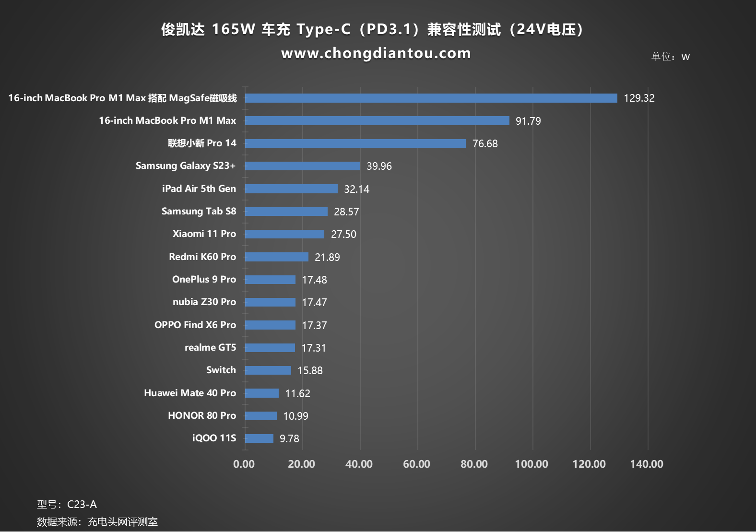
Task: Click the OPPO Find X6 Pro bar
Action: pos(270,325)
